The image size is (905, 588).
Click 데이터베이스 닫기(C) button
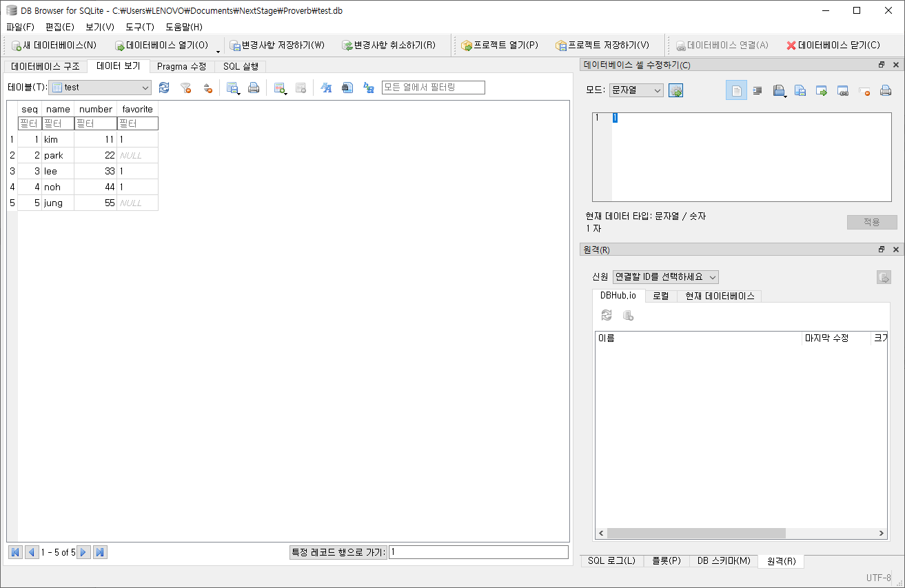coord(833,45)
